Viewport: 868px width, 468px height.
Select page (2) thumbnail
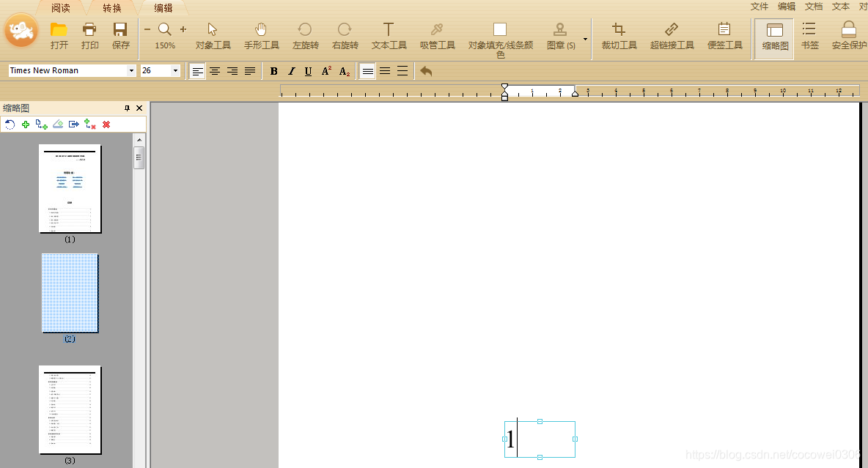coord(70,293)
